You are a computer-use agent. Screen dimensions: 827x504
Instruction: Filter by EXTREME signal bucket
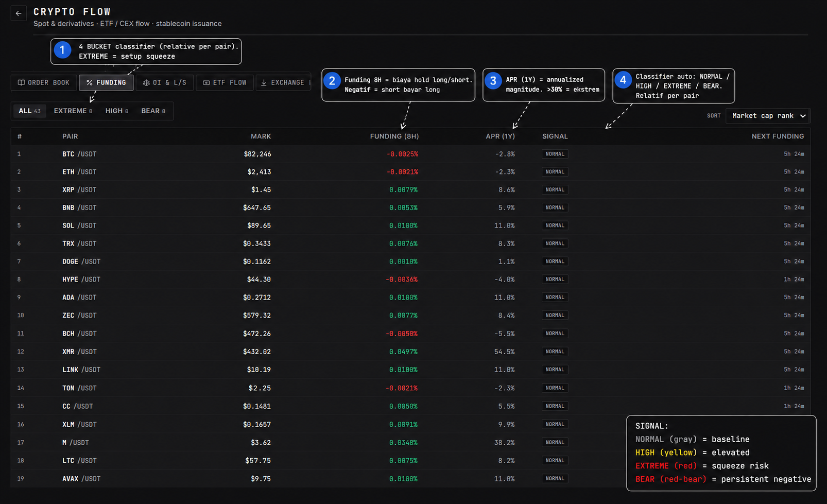point(73,111)
